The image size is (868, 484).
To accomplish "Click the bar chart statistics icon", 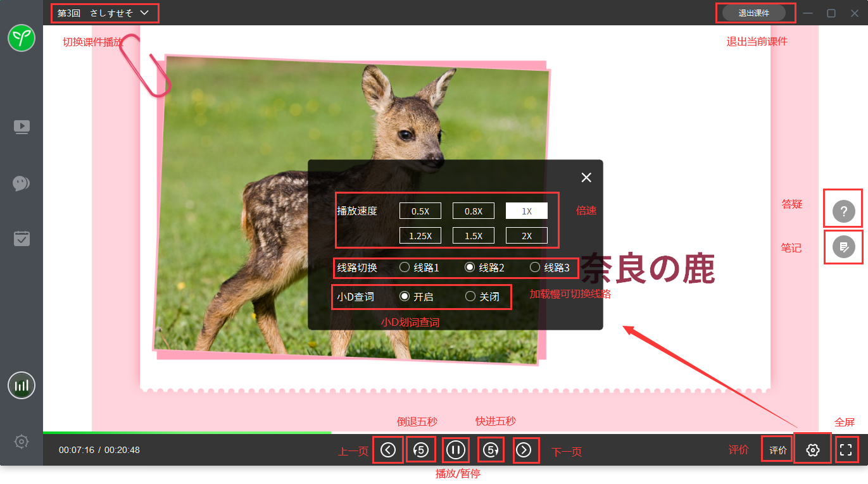I will click(x=21, y=385).
